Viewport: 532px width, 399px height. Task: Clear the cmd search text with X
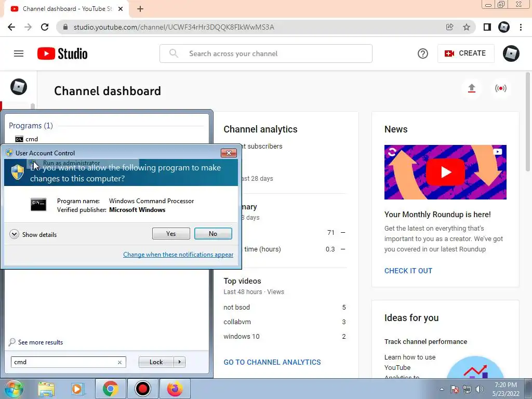[119, 362]
